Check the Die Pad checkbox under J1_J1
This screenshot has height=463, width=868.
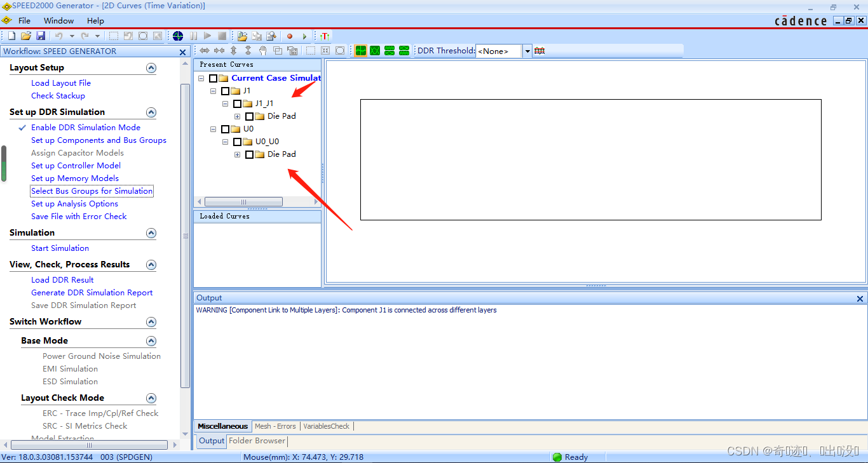click(x=249, y=116)
